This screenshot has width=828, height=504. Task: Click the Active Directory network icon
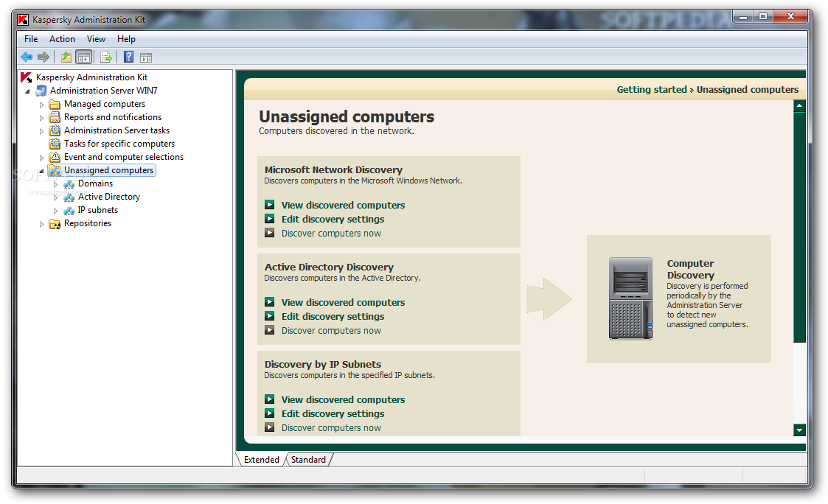(x=69, y=197)
